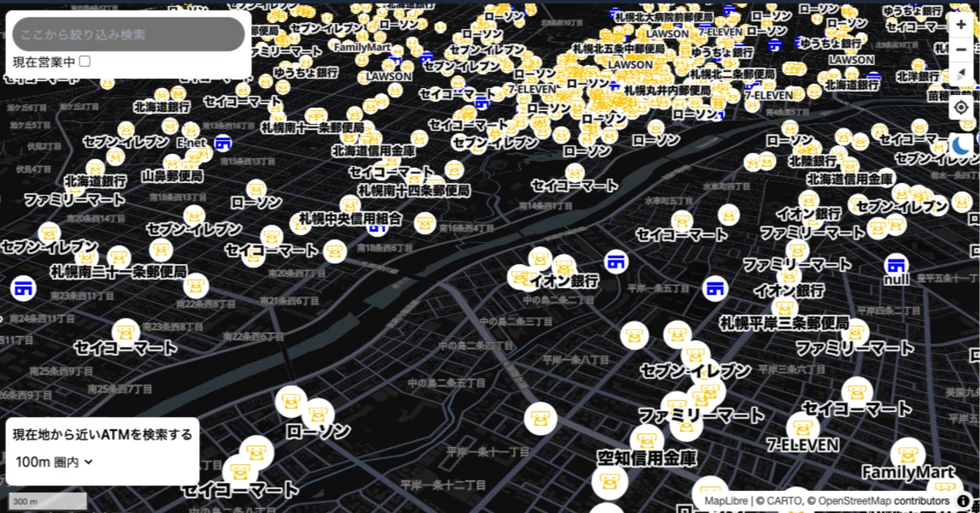Select the post office marker labeled null
The image size is (980, 513).
[x=897, y=266]
